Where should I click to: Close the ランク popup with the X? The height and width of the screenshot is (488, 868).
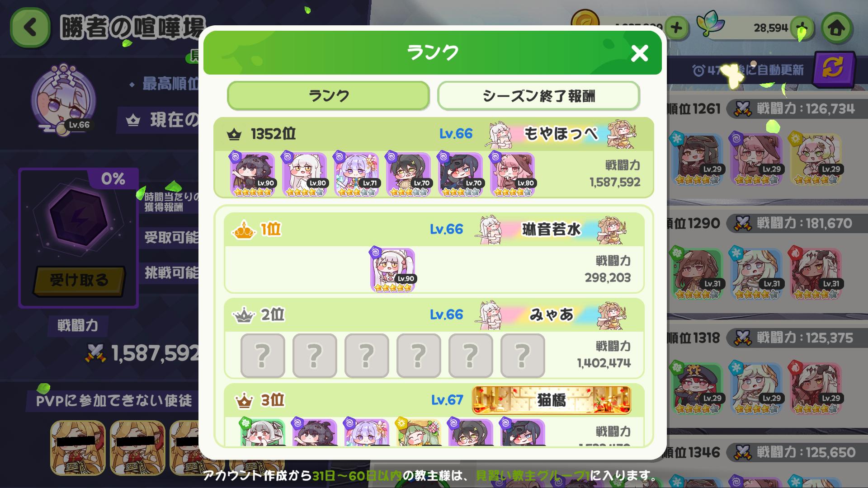click(x=639, y=53)
